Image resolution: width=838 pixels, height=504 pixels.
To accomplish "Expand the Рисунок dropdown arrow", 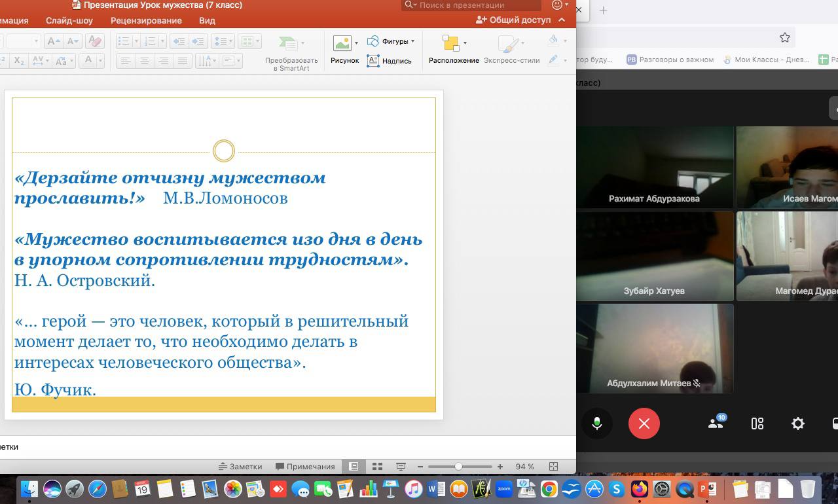I will 356,43.
